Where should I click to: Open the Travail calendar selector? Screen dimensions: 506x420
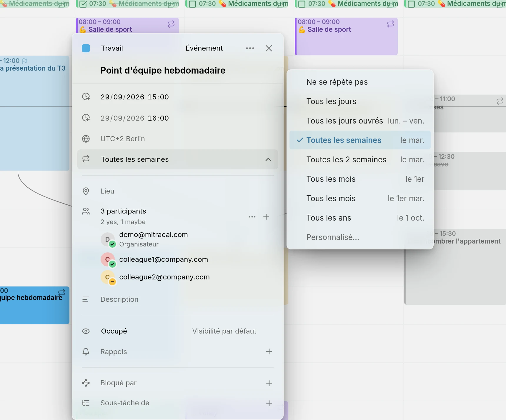(112, 48)
